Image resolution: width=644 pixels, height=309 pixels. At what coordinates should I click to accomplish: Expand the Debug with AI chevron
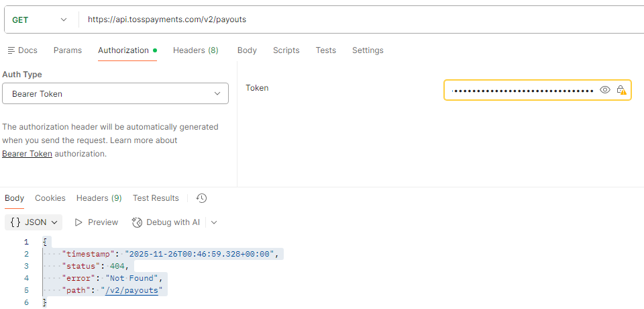[x=214, y=222]
